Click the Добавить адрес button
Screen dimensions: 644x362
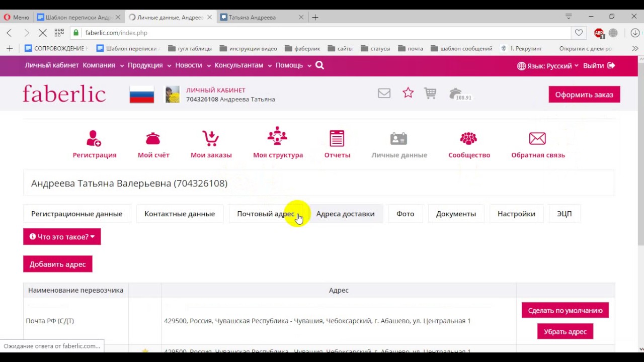57,264
